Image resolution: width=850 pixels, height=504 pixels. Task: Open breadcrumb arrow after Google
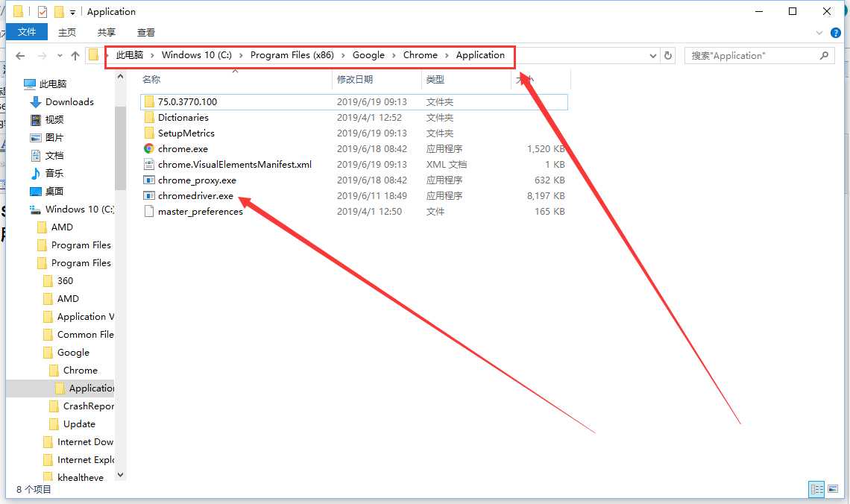click(x=394, y=55)
